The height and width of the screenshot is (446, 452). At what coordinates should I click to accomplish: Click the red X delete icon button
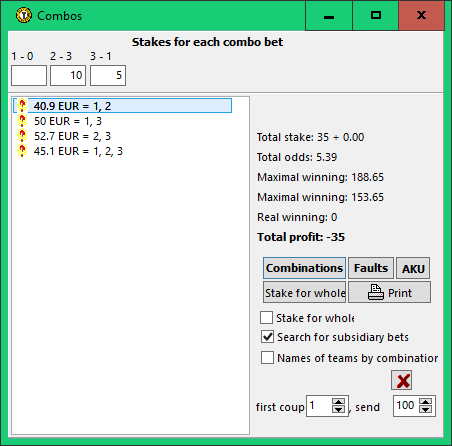pyautogui.click(x=401, y=380)
